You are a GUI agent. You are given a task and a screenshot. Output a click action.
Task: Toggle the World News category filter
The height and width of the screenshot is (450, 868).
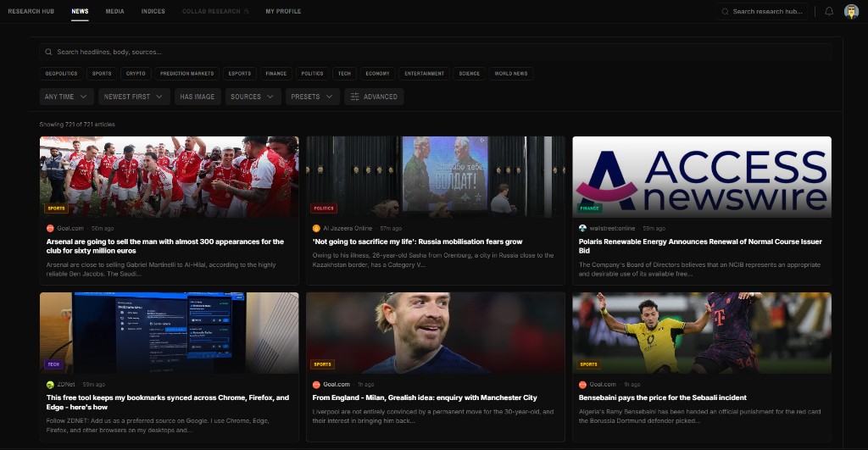(x=511, y=74)
